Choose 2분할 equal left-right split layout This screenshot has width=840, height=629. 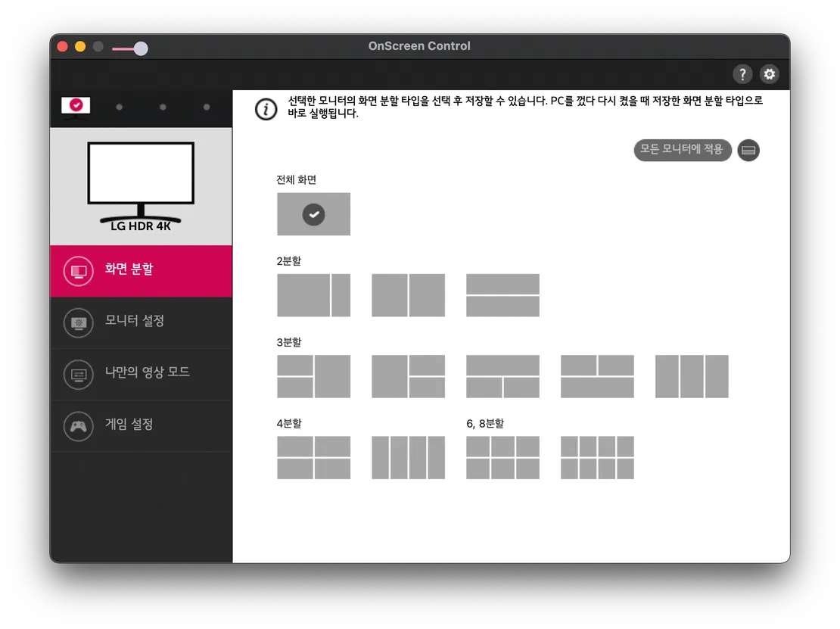point(408,295)
